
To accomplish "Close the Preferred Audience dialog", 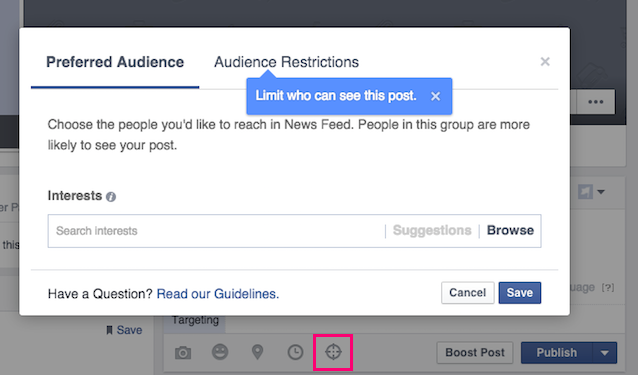I will pyautogui.click(x=545, y=61).
